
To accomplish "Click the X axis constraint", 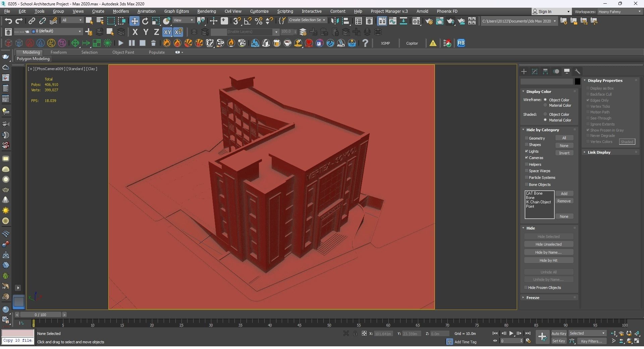I will [x=135, y=32].
